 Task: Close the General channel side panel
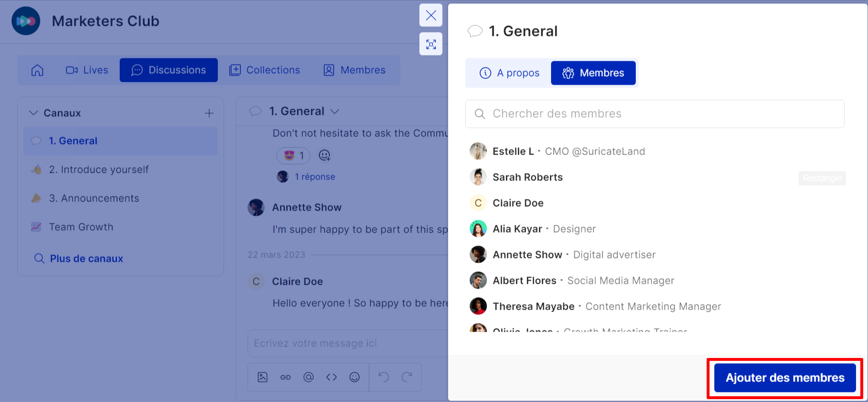click(431, 15)
